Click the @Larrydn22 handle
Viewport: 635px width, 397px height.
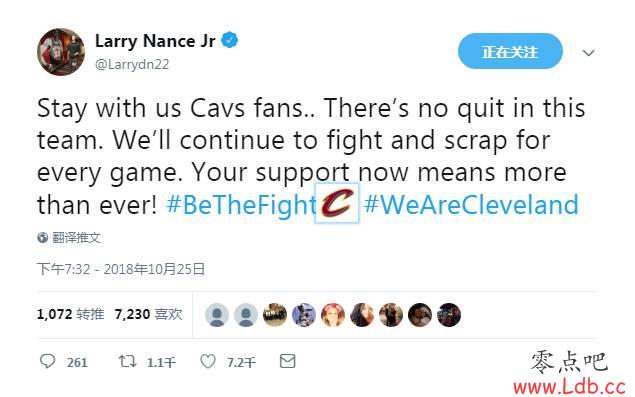point(132,64)
